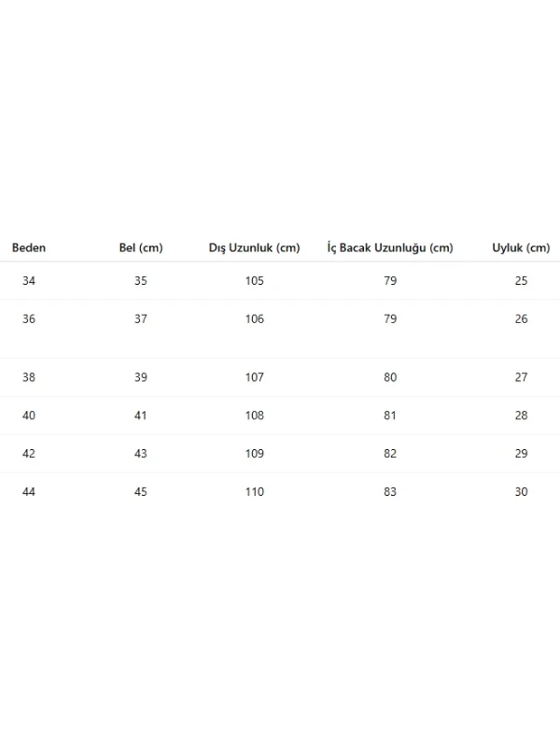Select the outer length value 107

coord(255,377)
